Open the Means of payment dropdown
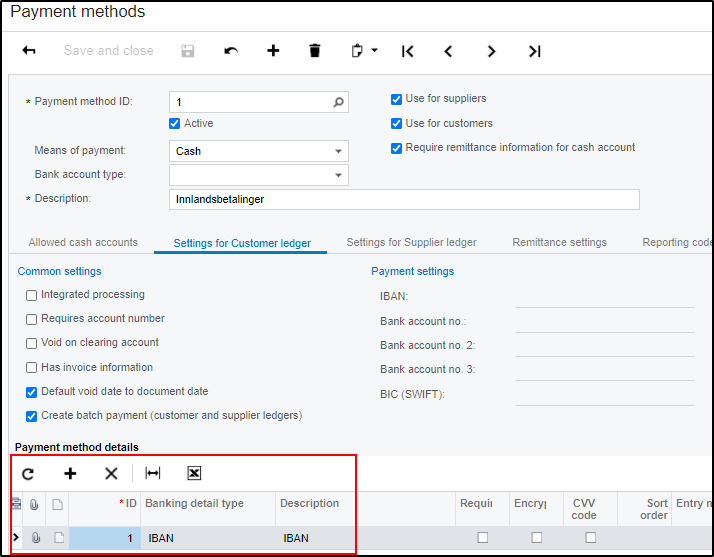The height and width of the screenshot is (557, 714). (x=338, y=152)
